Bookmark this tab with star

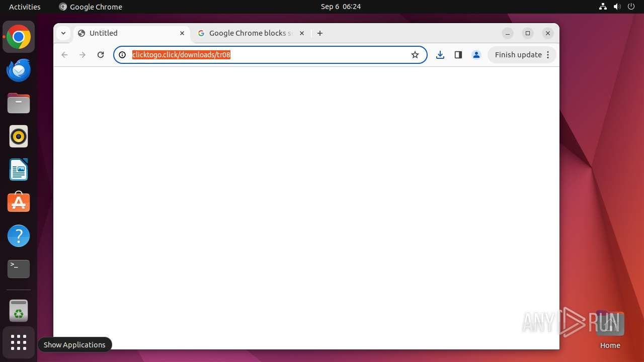[x=415, y=55]
